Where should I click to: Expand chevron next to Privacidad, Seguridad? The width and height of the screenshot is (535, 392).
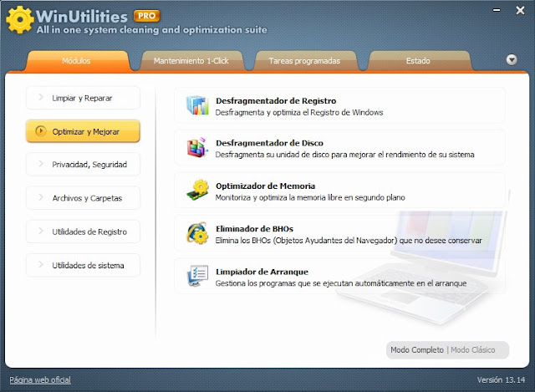(41, 164)
